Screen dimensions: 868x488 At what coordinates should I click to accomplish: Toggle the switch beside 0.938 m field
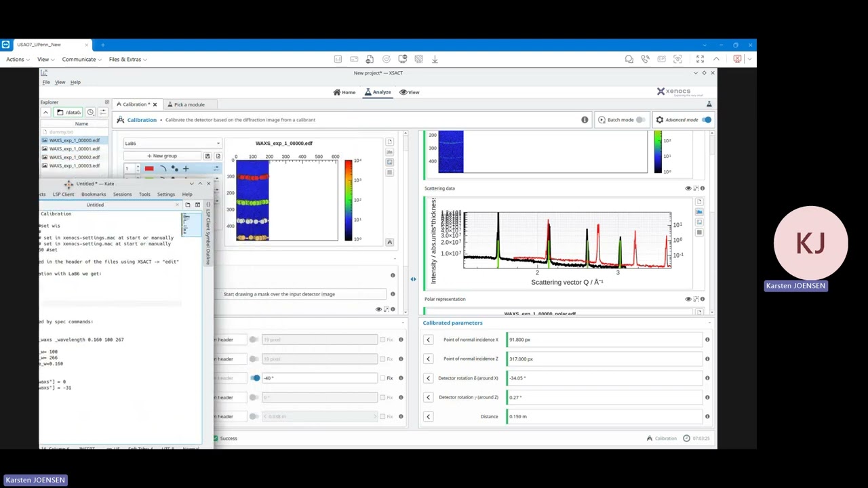tap(255, 417)
